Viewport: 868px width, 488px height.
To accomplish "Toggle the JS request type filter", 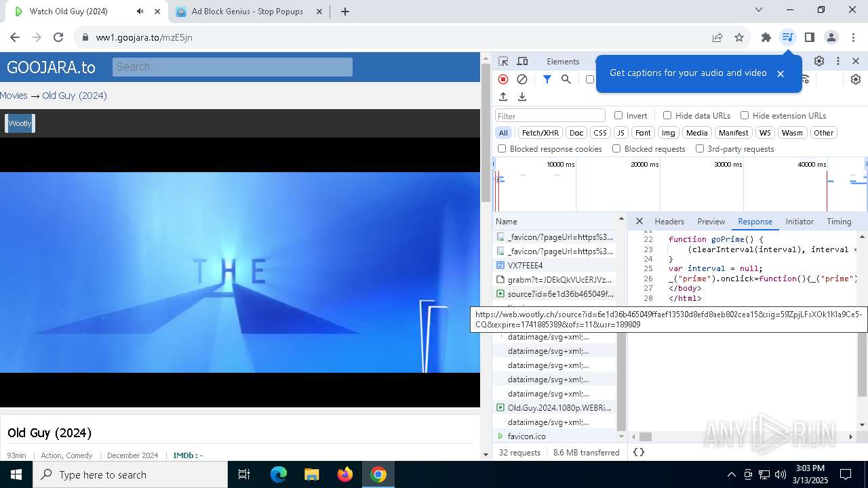I will click(x=620, y=133).
